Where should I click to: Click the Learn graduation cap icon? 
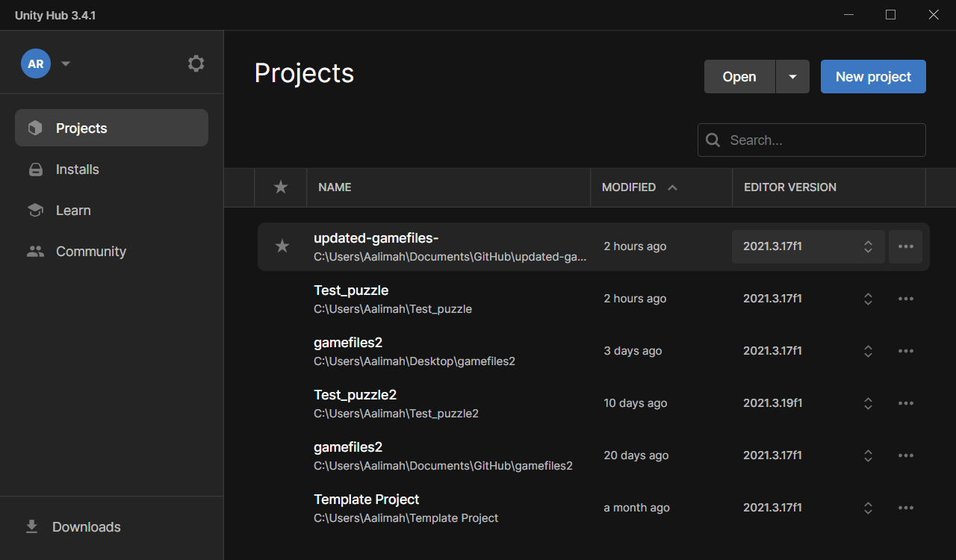[x=35, y=210]
